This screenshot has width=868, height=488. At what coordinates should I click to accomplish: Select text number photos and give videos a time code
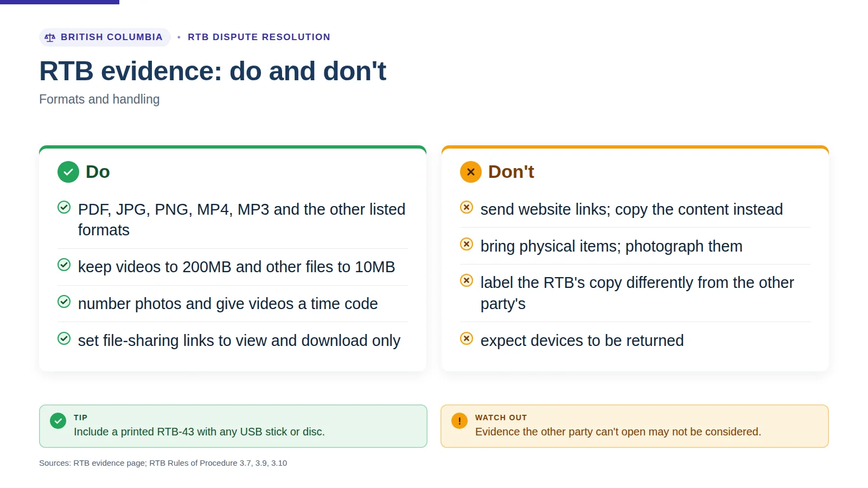click(x=228, y=304)
